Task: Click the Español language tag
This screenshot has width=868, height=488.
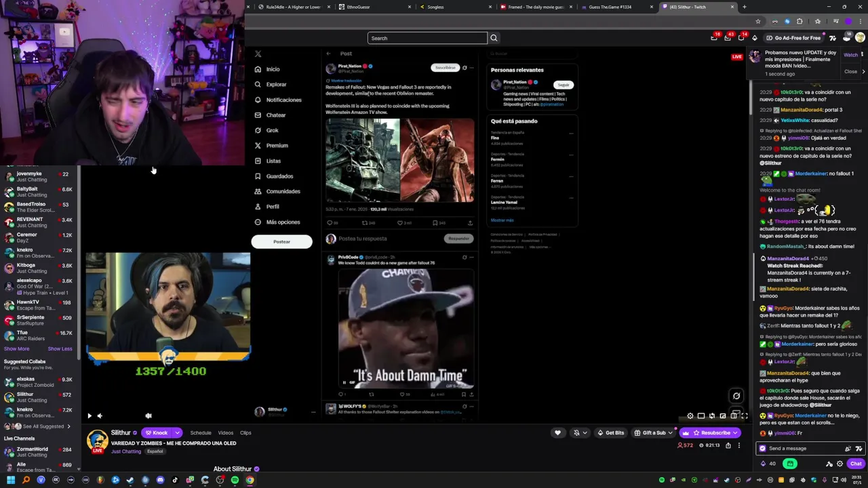Action: point(155,451)
